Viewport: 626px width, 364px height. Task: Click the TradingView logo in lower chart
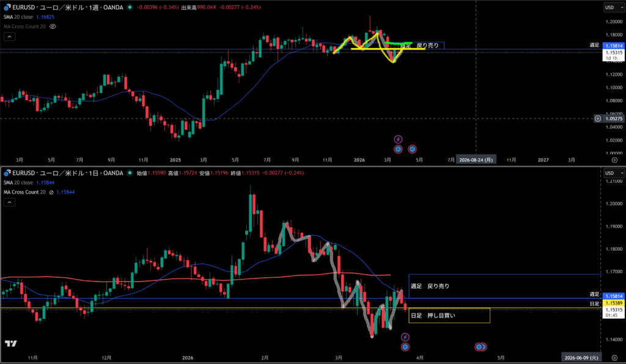[10, 343]
